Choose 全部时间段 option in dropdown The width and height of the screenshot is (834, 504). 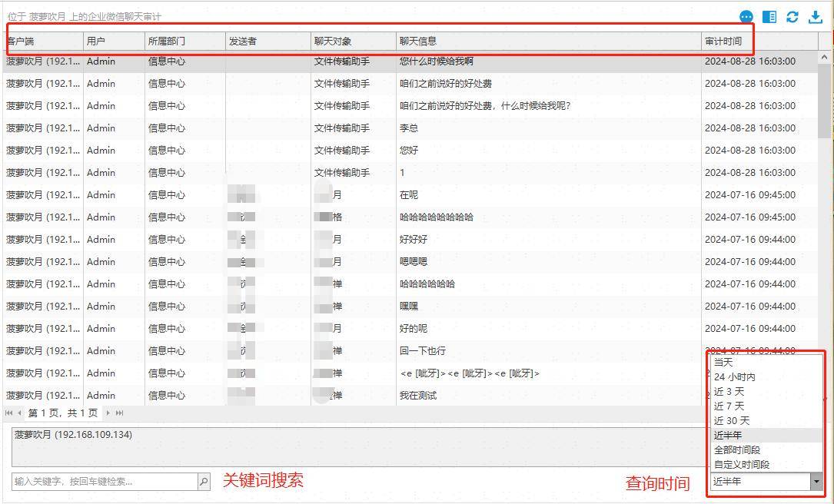pyautogui.click(x=736, y=449)
